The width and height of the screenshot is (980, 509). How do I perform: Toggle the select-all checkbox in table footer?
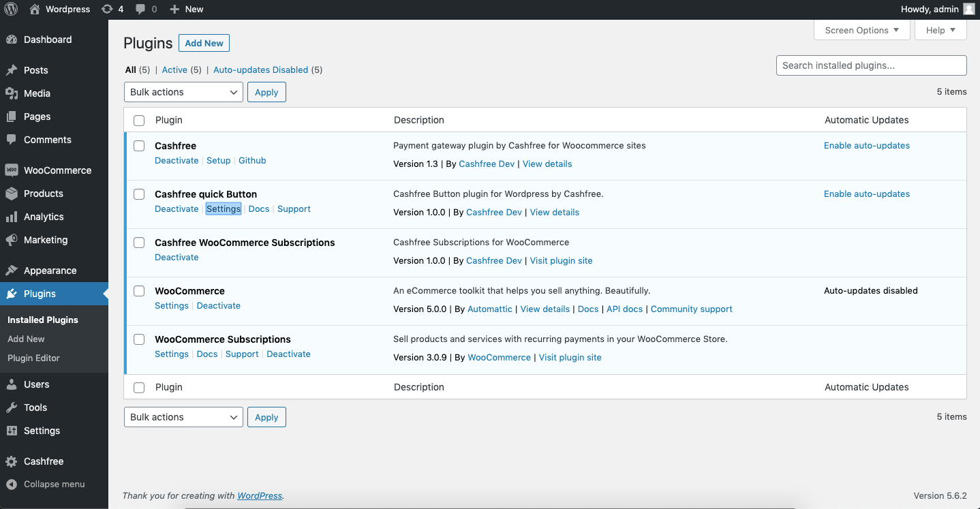point(139,388)
